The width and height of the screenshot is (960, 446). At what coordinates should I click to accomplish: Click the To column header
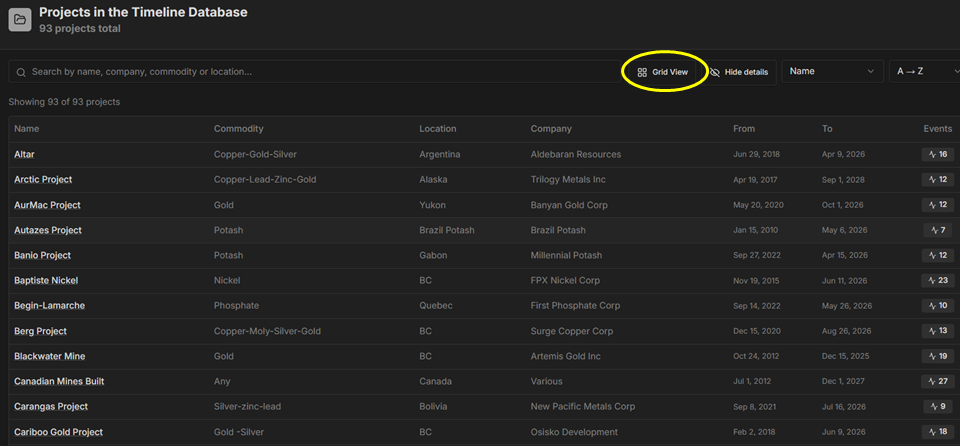click(827, 129)
